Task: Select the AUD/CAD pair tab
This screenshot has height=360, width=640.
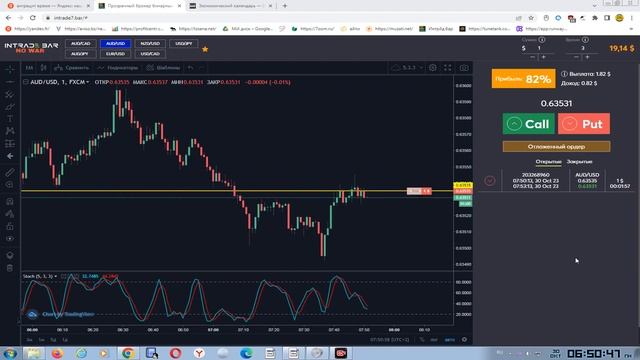Action: (80, 44)
